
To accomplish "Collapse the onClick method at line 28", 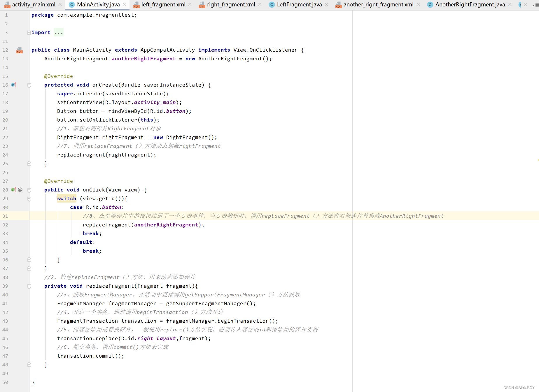I will 29,190.
